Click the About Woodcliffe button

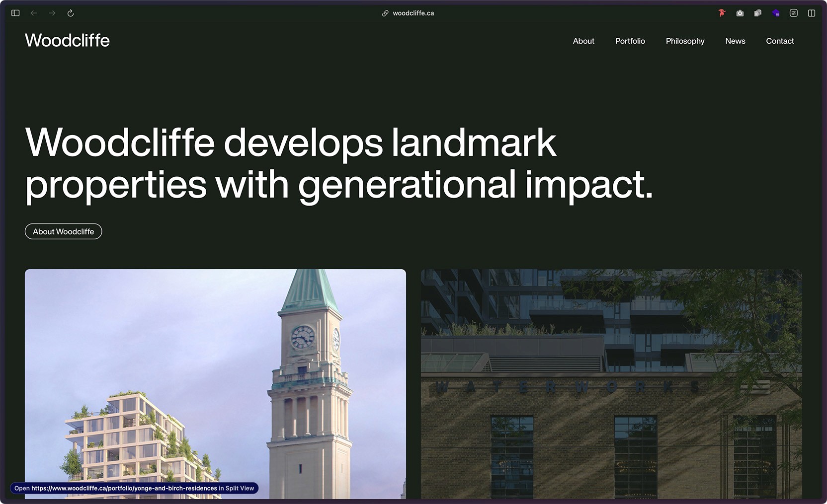click(x=64, y=231)
